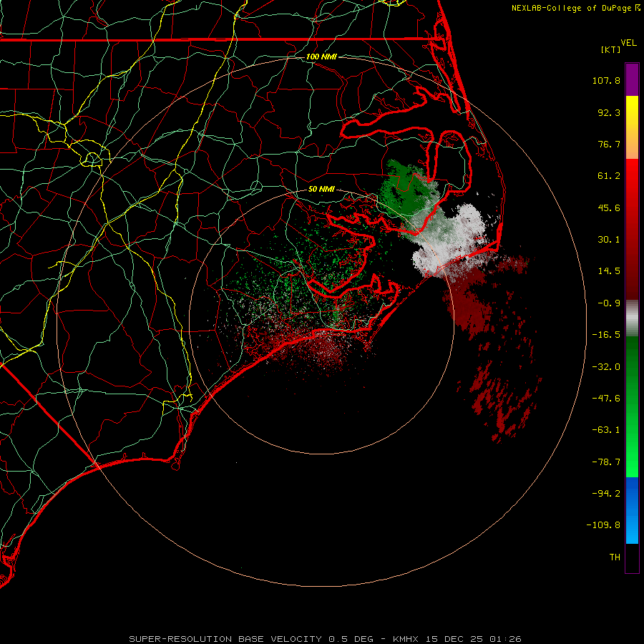Viewport: 644px width, 644px height.
Task: Click the [KT] units label
Action: click(611, 49)
